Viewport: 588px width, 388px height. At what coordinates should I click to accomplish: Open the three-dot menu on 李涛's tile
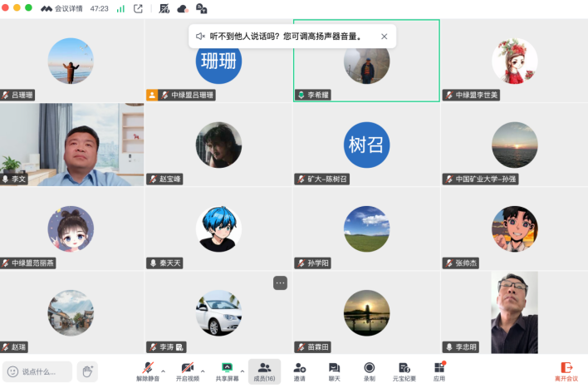click(x=280, y=283)
